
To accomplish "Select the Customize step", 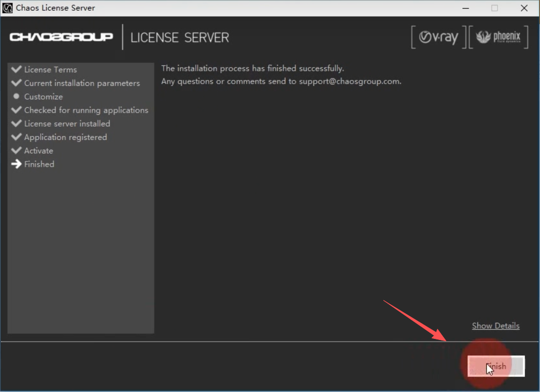I will coord(43,97).
